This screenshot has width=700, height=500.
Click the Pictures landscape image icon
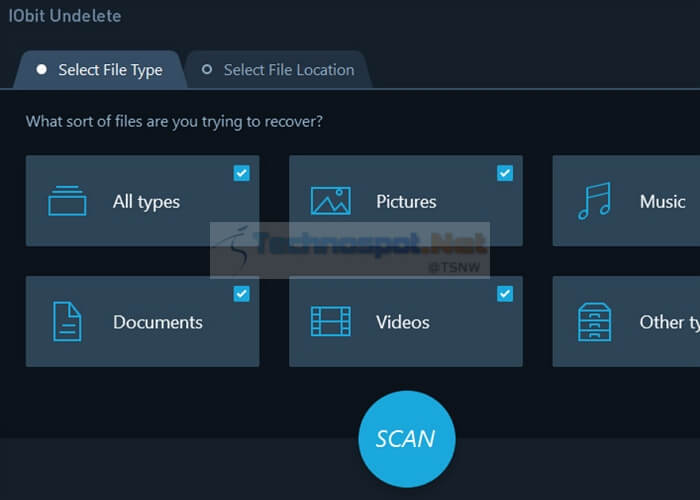(330, 201)
